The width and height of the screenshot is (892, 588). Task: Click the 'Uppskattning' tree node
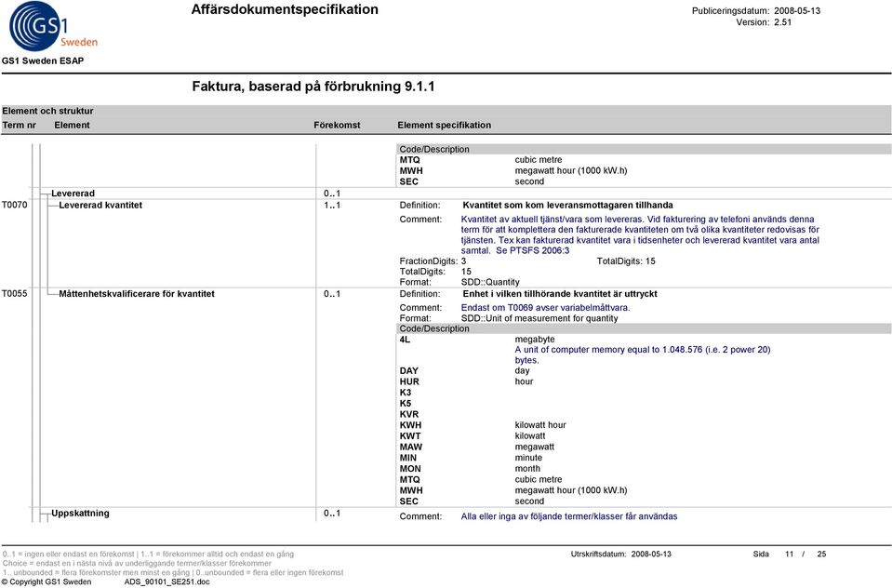[80, 513]
